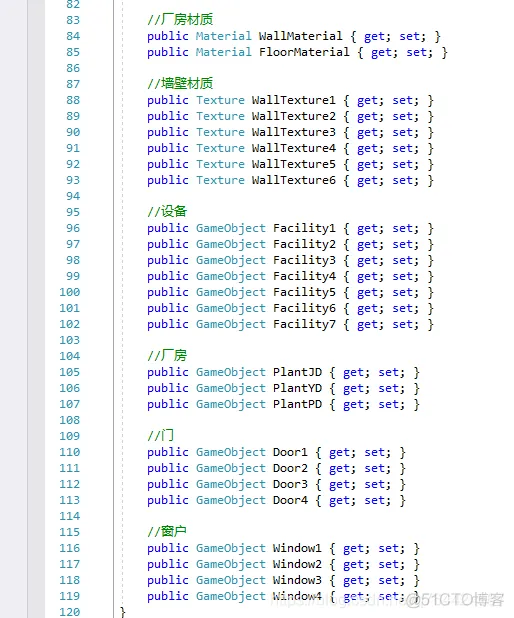Image resolution: width=514 pixels, height=618 pixels.
Task: Click GameObject type on the Facility1 line
Action: pyautogui.click(x=231, y=228)
